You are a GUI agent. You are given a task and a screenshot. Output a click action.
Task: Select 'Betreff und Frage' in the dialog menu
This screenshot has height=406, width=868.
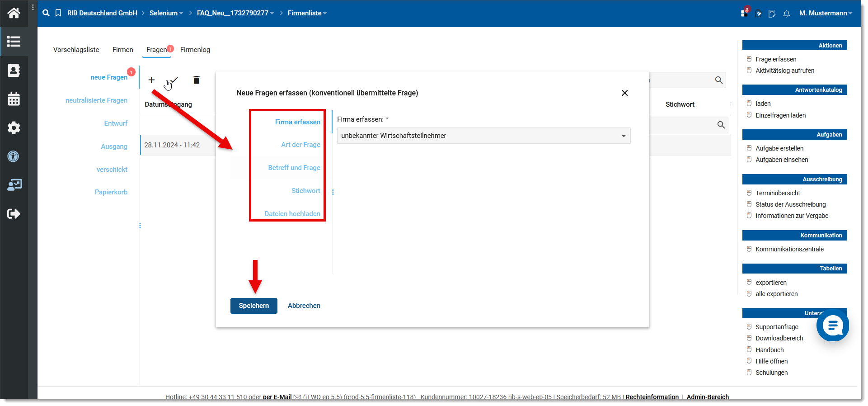pyautogui.click(x=294, y=168)
